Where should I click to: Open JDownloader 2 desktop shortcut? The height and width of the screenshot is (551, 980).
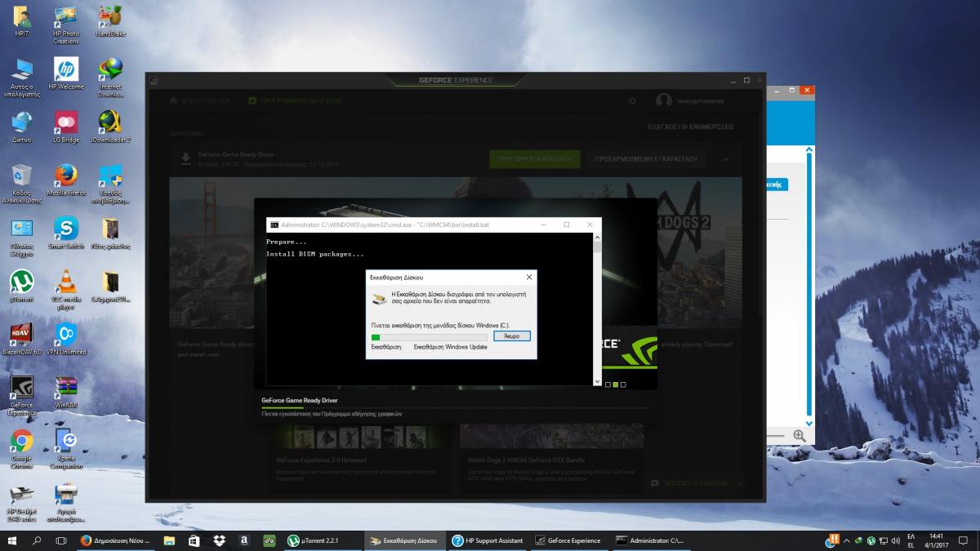110,127
